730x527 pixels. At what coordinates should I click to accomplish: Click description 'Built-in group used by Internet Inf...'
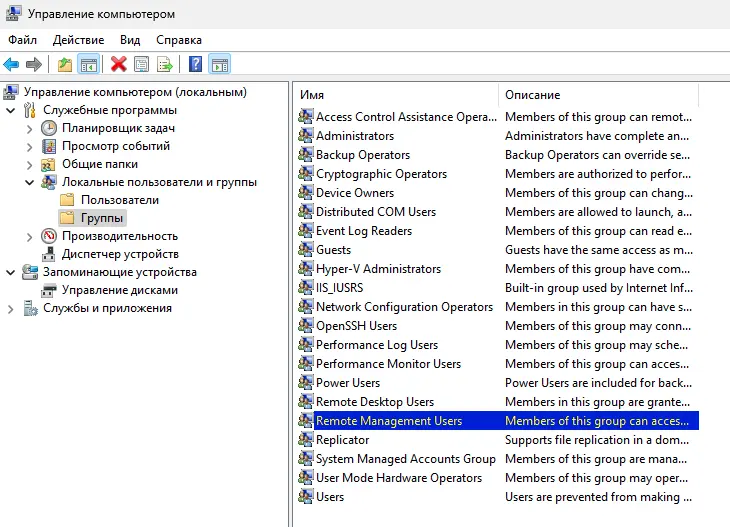599,288
